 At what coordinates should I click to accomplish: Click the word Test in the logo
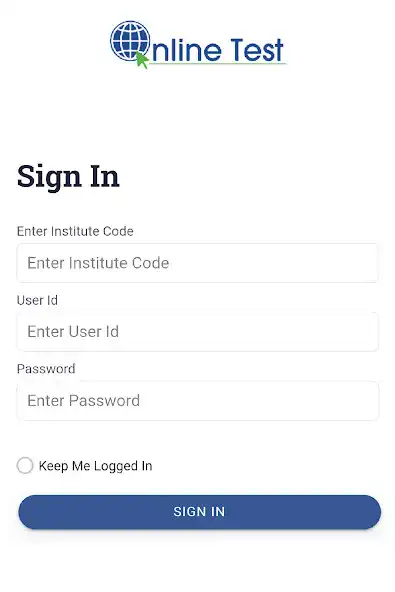click(257, 50)
